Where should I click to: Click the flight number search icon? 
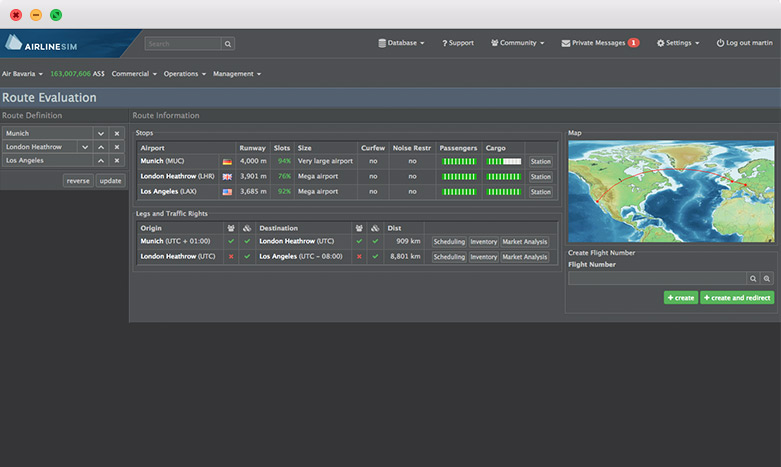coord(753,279)
